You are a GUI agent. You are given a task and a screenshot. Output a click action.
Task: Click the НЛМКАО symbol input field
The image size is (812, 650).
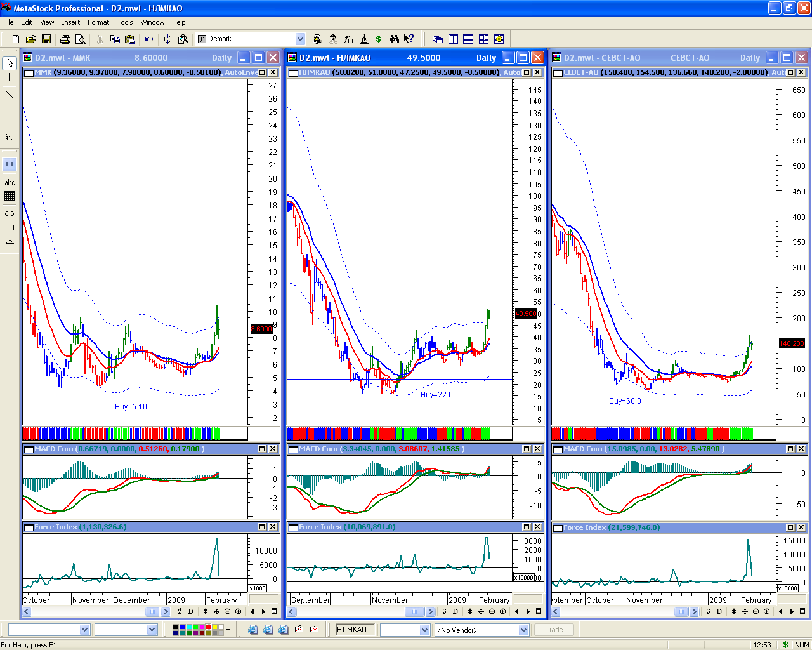coord(355,630)
